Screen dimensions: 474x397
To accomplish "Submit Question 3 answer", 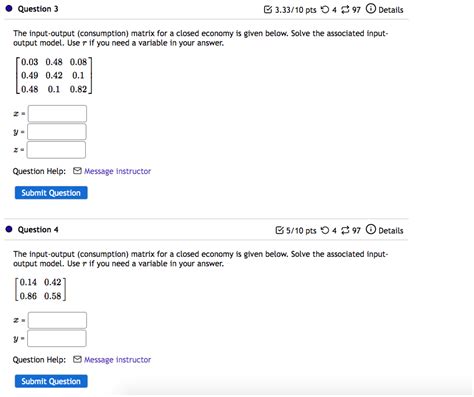I will tap(51, 193).
